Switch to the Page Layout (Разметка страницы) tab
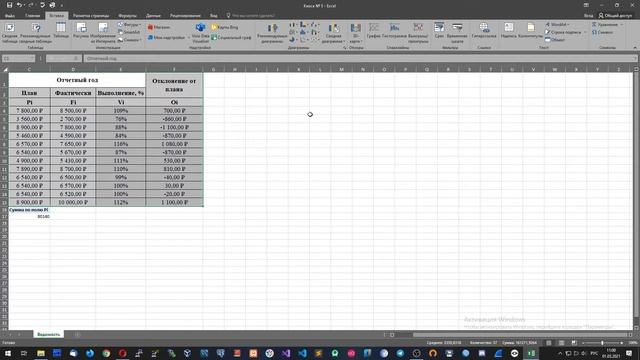The width and height of the screenshot is (640, 360). click(91, 16)
